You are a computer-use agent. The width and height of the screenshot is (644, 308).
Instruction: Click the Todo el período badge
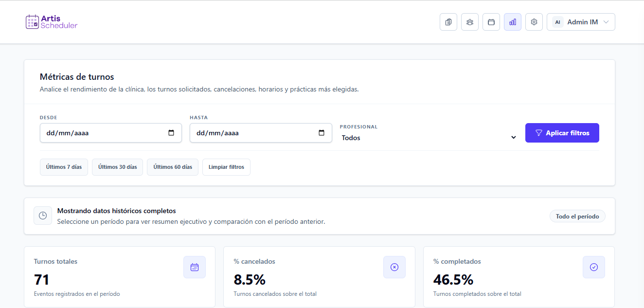coord(577,217)
